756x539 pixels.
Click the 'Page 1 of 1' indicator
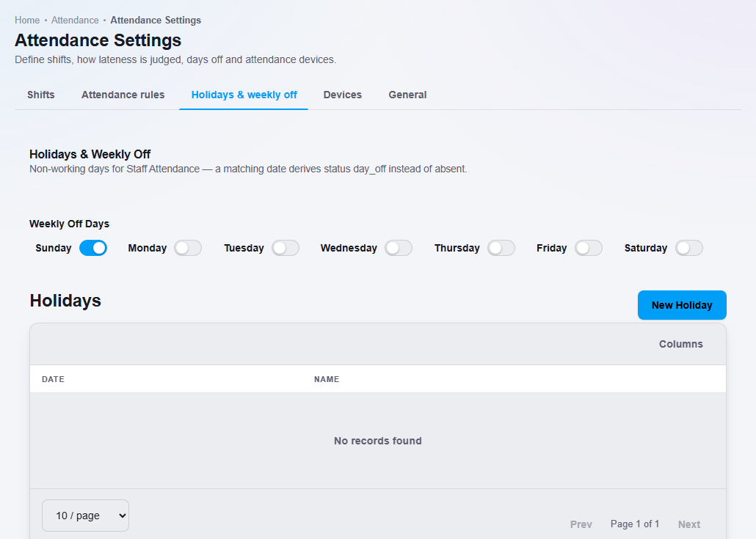point(634,524)
